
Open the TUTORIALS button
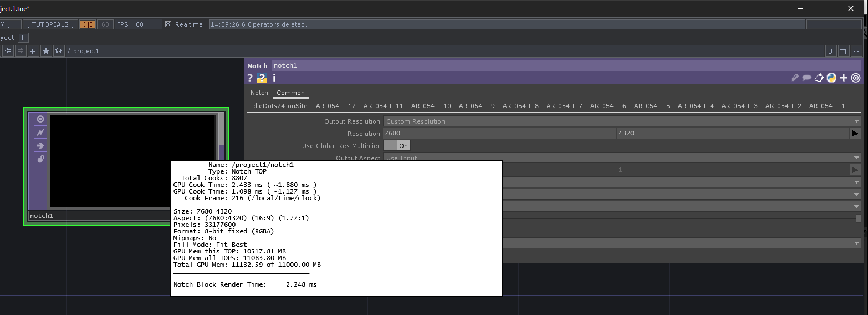(x=50, y=24)
